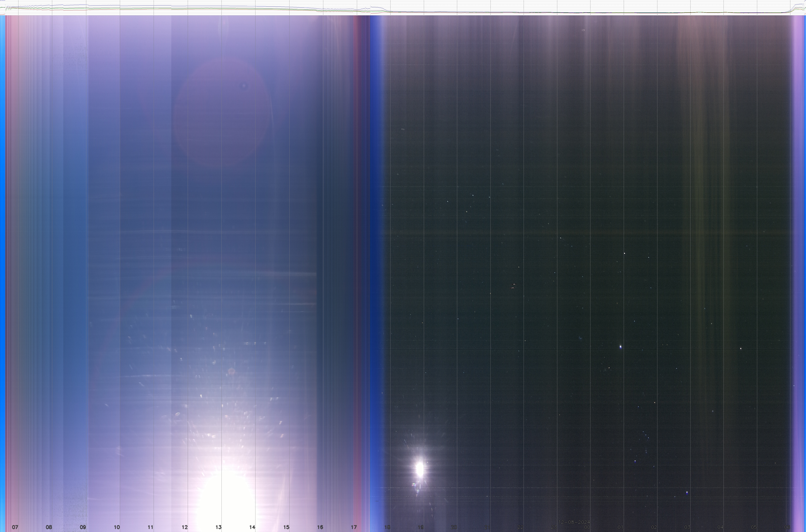Click the 20 hour label
This screenshot has width=806, height=532.
[x=454, y=527]
